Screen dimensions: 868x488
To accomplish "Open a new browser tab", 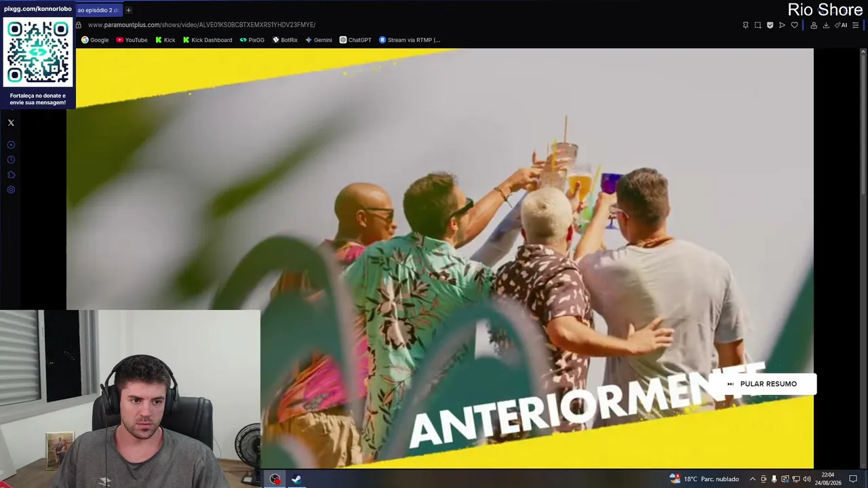I will pyautogui.click(x=128, y=10).
